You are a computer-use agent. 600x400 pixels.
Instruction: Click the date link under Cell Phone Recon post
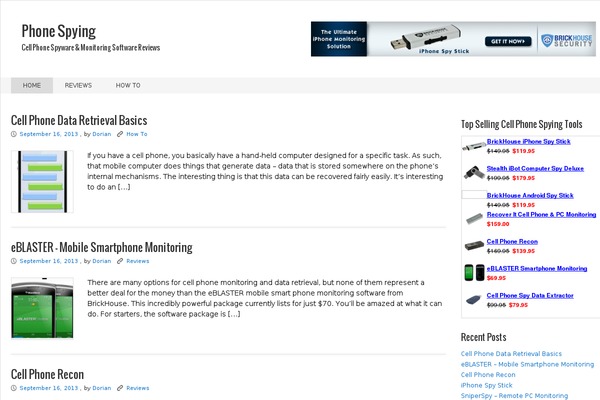49,388
